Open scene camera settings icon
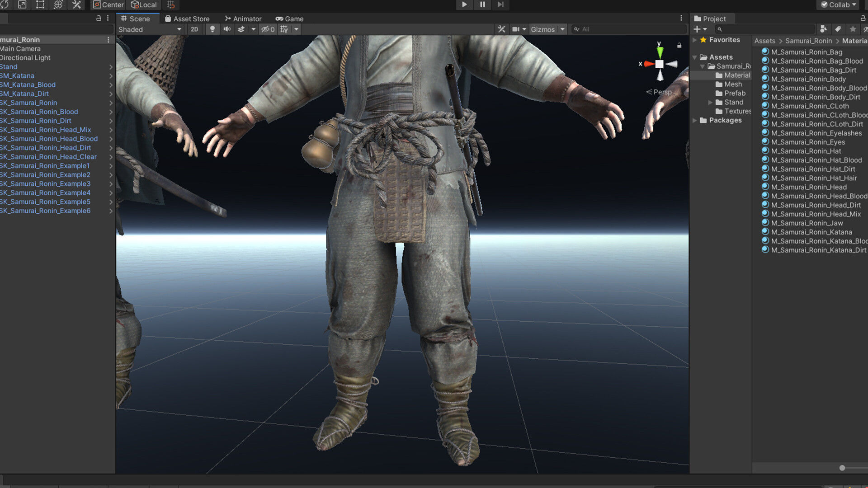This screenshot has width=868, height=488. tap(515, 29)
